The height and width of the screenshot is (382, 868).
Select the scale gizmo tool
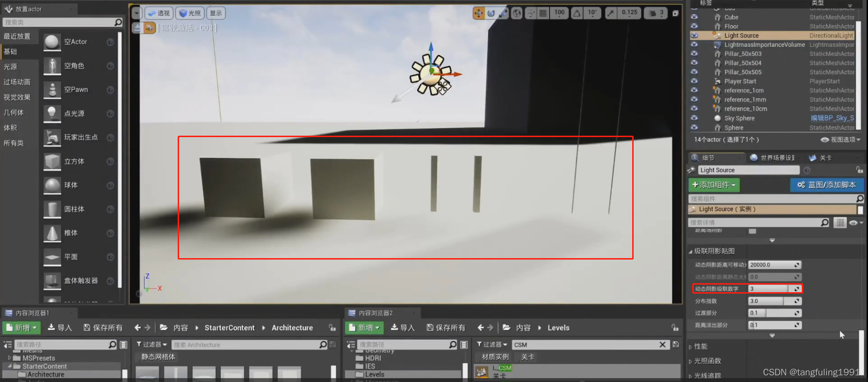point(503,13)
